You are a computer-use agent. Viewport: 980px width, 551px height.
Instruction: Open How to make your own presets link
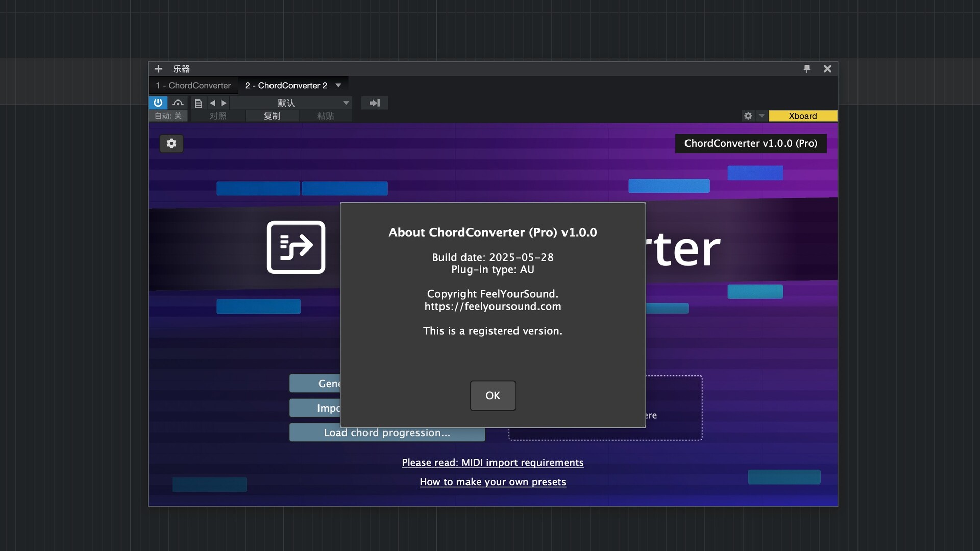(x=493, y=482)
